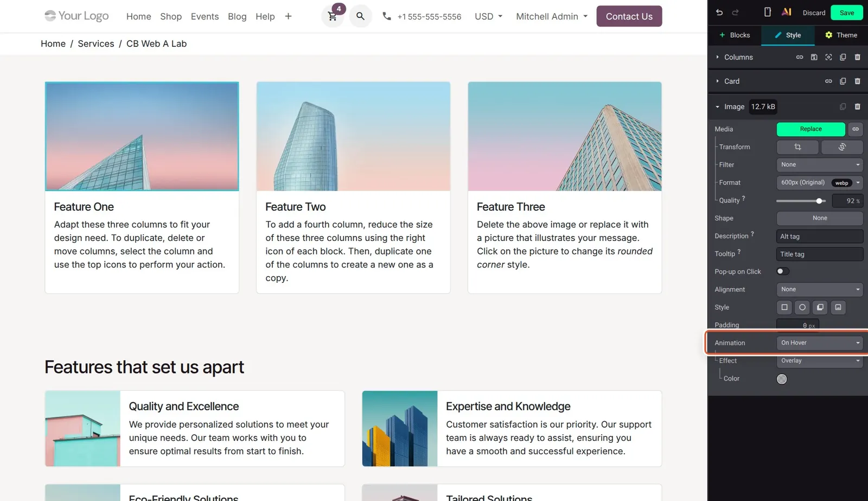Open the overlay Color swatch
Viewport: 868px width, 501px height.
[782, 379]
